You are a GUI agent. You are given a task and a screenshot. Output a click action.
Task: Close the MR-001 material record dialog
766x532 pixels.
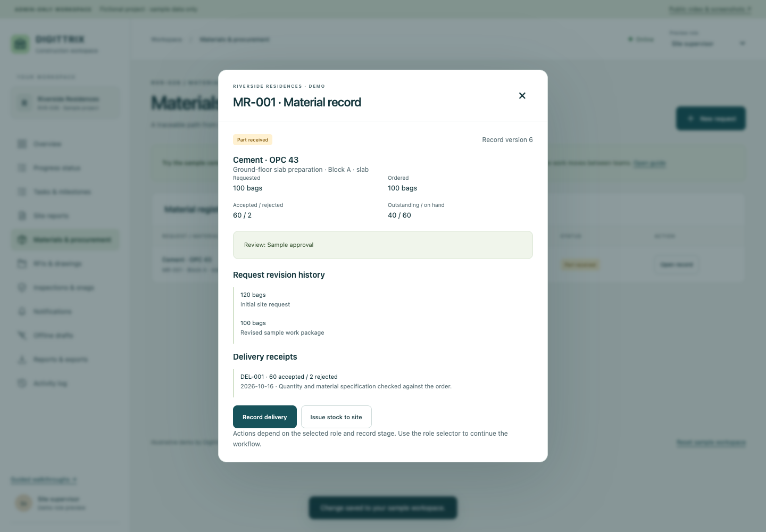pyautogui.click(x=522, y=96)
